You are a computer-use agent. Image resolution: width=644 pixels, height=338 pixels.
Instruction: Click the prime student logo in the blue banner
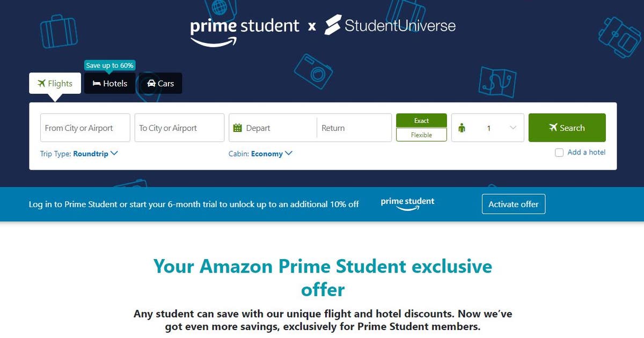[x=407, y=204]
